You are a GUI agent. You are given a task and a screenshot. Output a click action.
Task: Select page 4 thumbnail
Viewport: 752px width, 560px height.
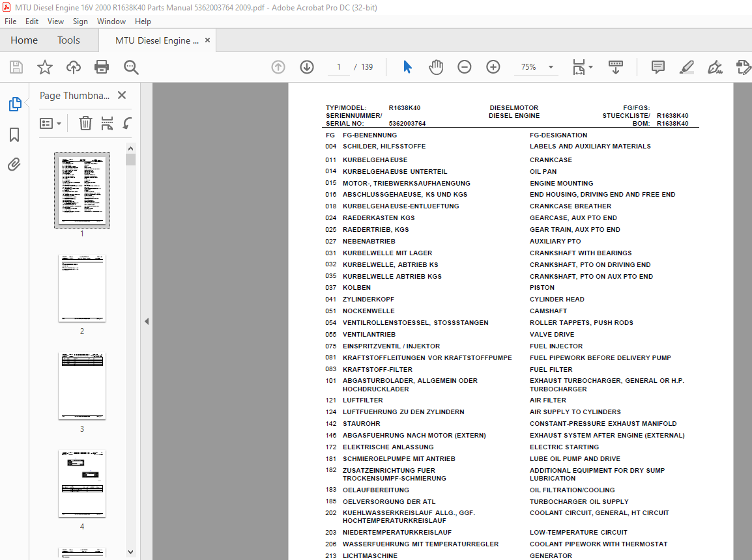point(82,483)
